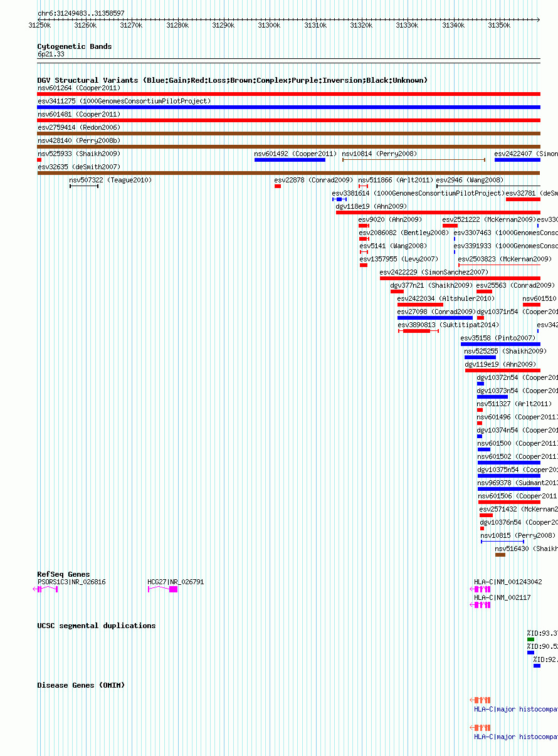
Task: Click the esv2422034 (Altshuler2010) red bar
Action: coord(420,305)
